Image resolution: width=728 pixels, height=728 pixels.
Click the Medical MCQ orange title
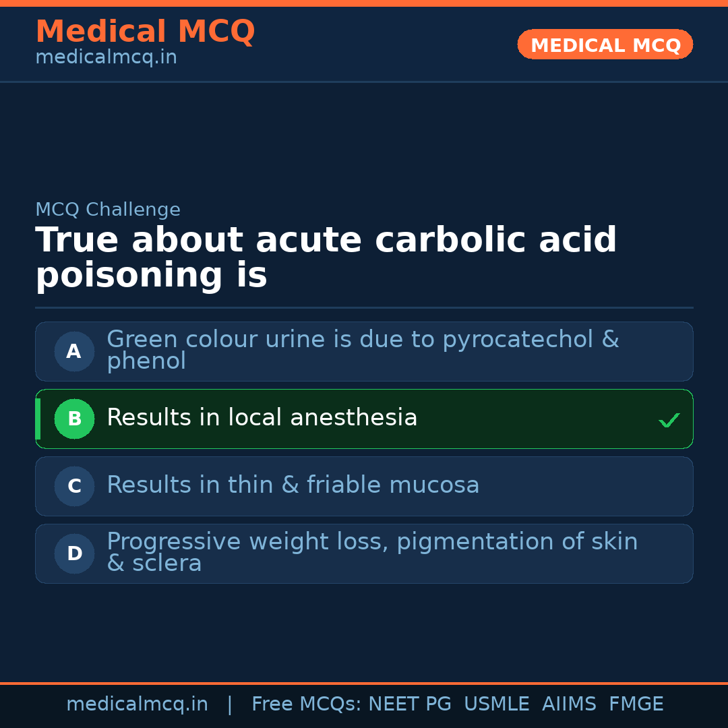pyautogui.click(x=145, y=32)
